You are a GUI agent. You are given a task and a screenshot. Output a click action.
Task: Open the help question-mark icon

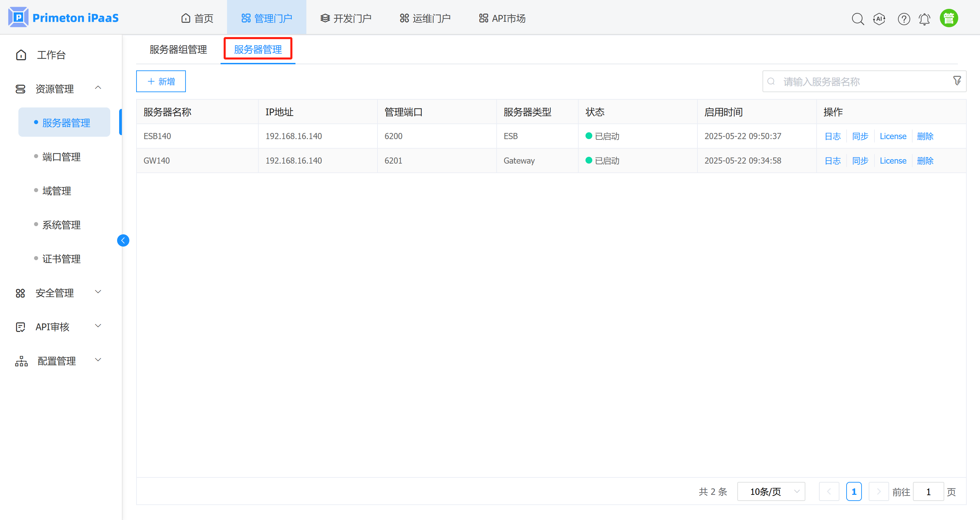coord(903,18)
